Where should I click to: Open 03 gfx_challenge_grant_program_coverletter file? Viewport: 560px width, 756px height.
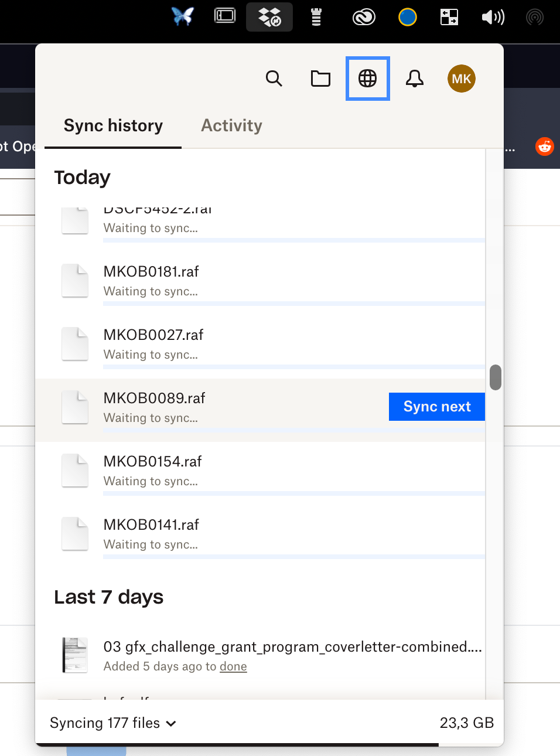click(292, 647)
